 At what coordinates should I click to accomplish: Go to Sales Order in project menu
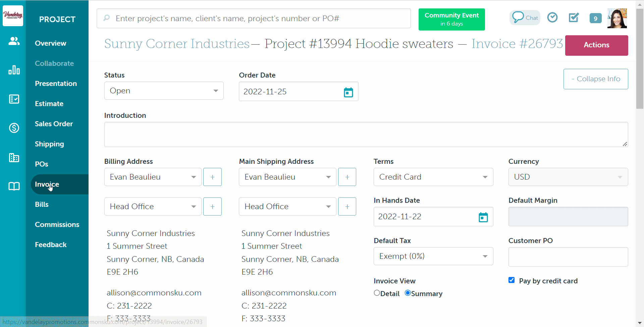[x=54, y=124]
